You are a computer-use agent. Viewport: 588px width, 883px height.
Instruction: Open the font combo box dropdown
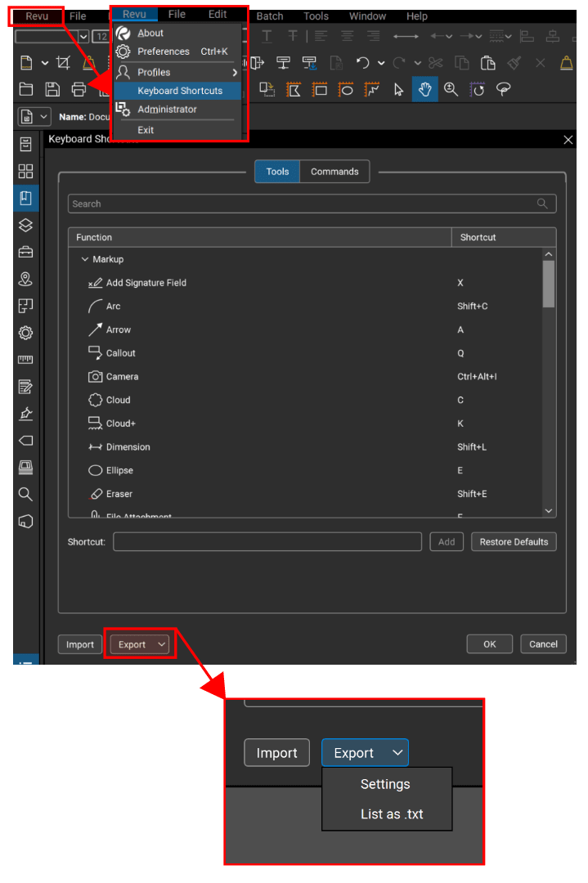point(83,37)
